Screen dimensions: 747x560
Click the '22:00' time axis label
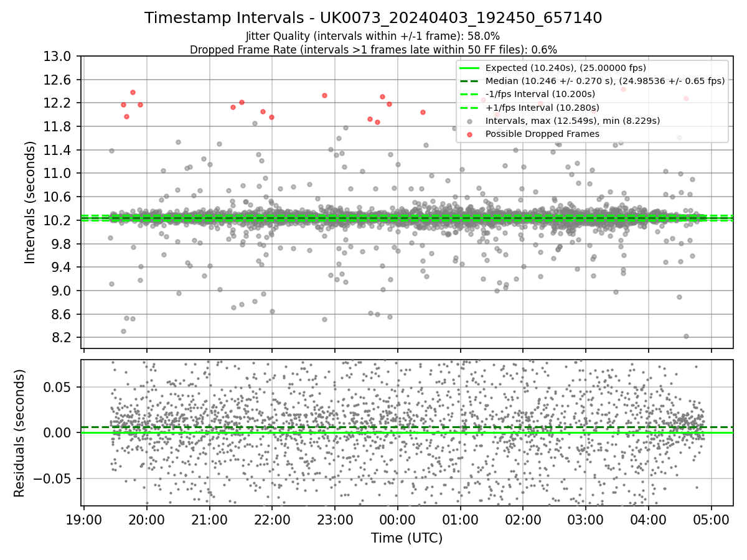click(272, 520)
